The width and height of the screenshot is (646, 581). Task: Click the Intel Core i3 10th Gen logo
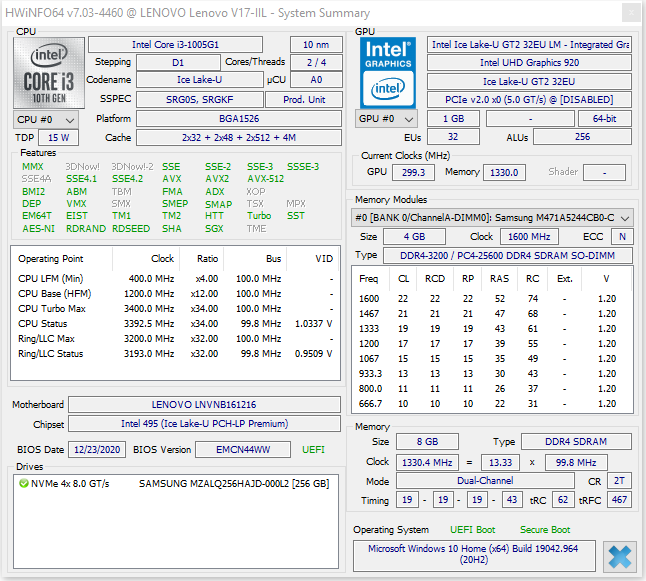pyautogui.click(x=47, y=72)
